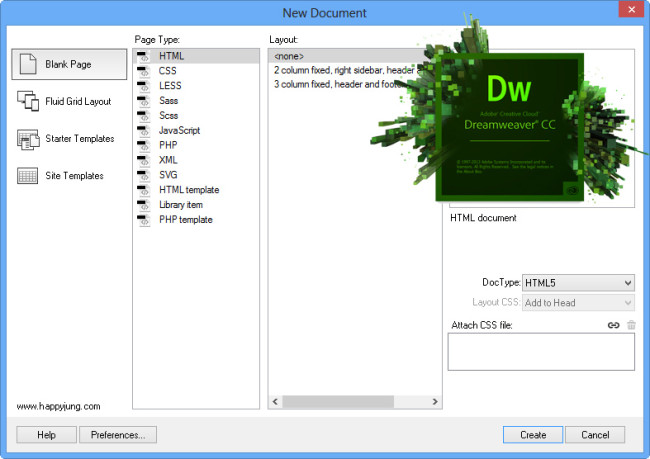The width and height of the screenshot is (650, 459).
Task: Select Scss in Page Type list
Action: click(x=196, y=116)
